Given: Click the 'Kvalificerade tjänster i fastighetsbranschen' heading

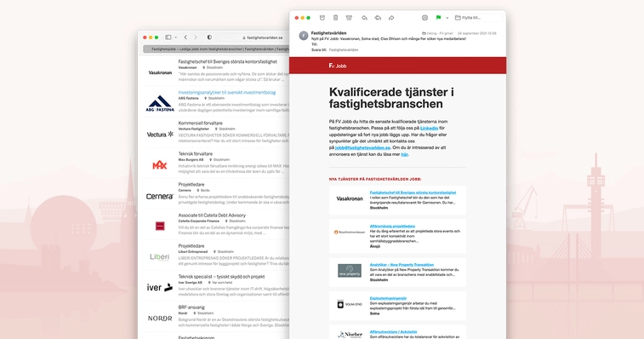Looking at the screenshot, I should point(391,98).
